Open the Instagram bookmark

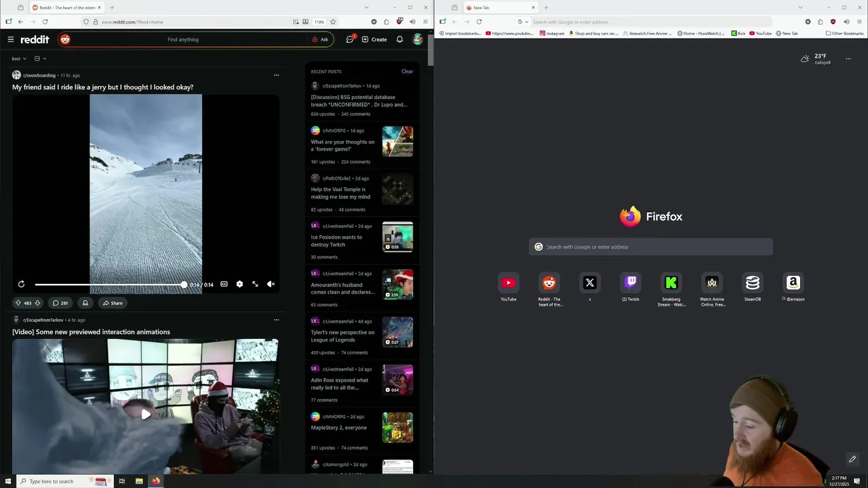[x=552, y=33]
